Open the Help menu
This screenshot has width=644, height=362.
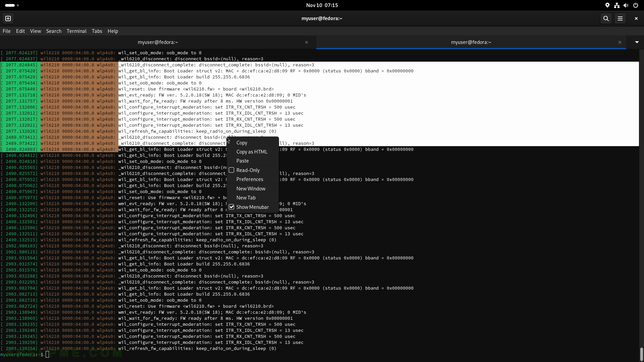point(113,31)
